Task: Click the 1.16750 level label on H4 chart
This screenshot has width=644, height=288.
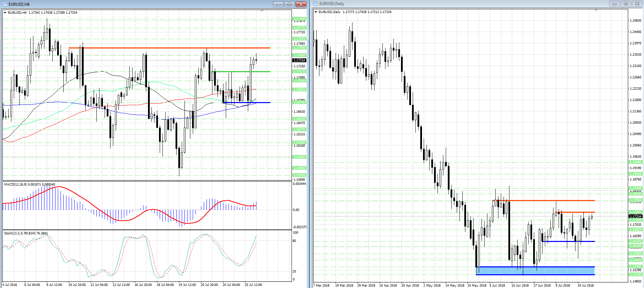Action: 299,102
